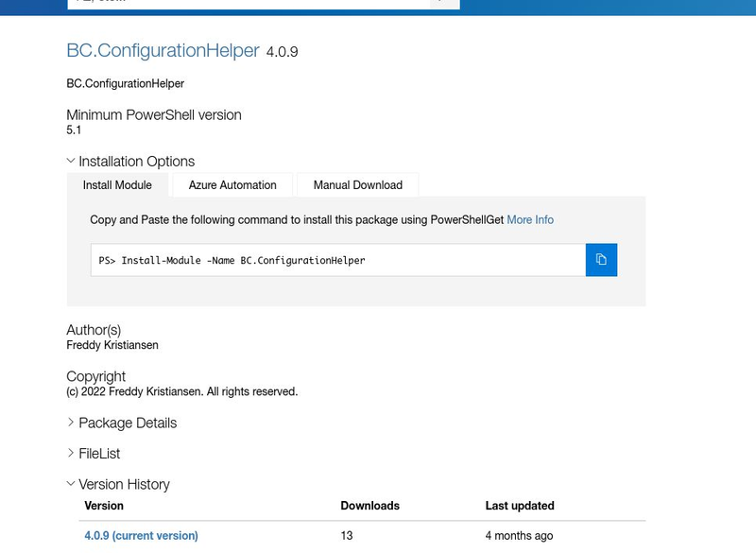Select the copyright line text

[x=182, y=391]
